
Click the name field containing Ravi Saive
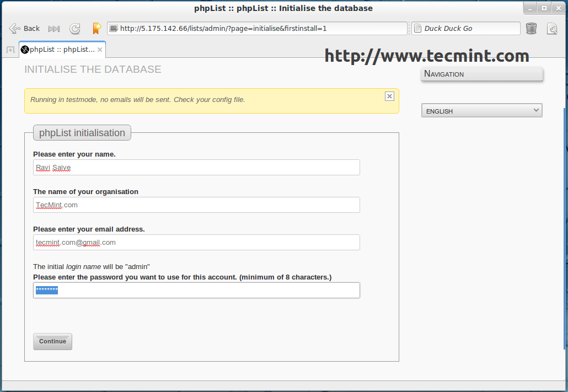click(x=196, y=168)
